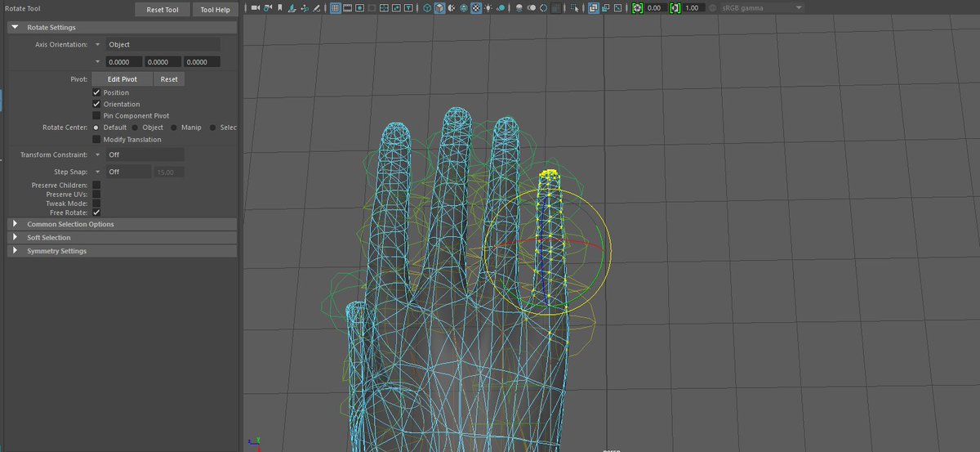Toggle the Film Gate icon
This screenshot has width=980, height=452.
click(347, 7)
